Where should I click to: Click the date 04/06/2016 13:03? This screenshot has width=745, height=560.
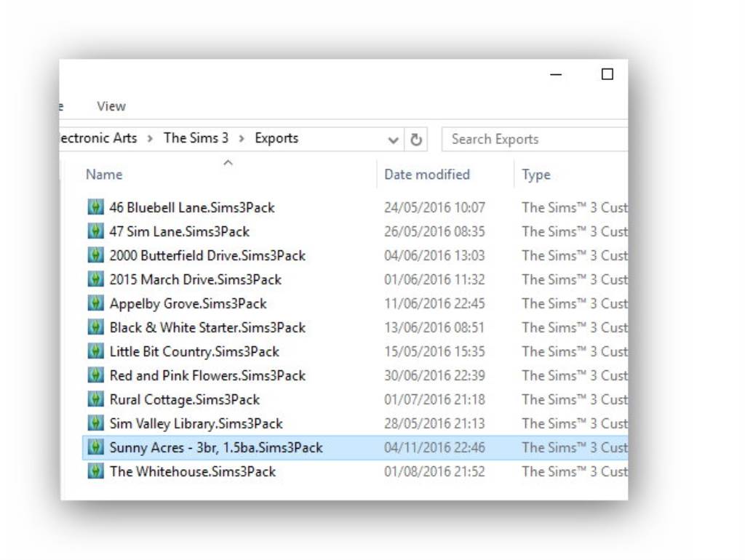(434, 255)
